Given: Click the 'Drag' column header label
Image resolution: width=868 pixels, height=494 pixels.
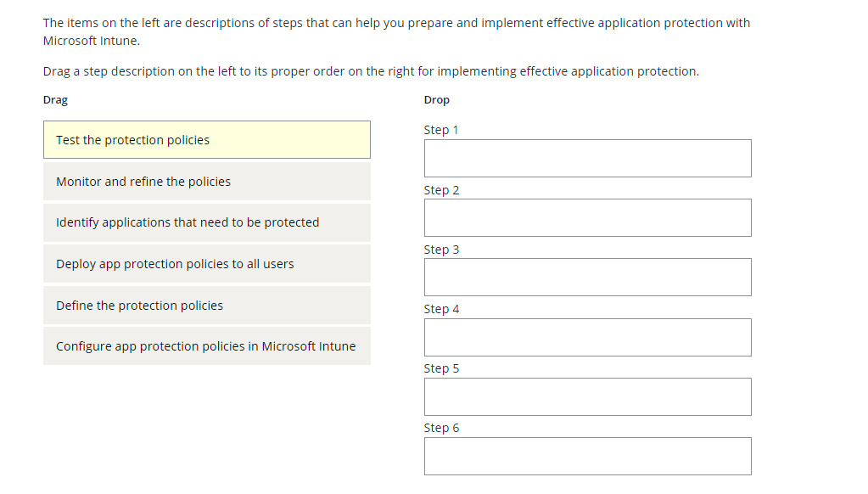Looking at the screenshot, I should tap(54, 99).
